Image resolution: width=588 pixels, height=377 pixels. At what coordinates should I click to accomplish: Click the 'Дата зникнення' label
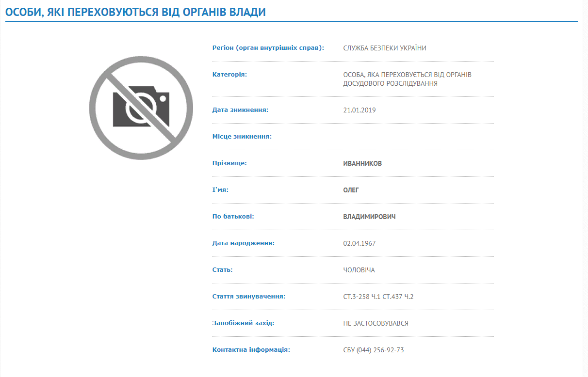[x=240, y=110]
